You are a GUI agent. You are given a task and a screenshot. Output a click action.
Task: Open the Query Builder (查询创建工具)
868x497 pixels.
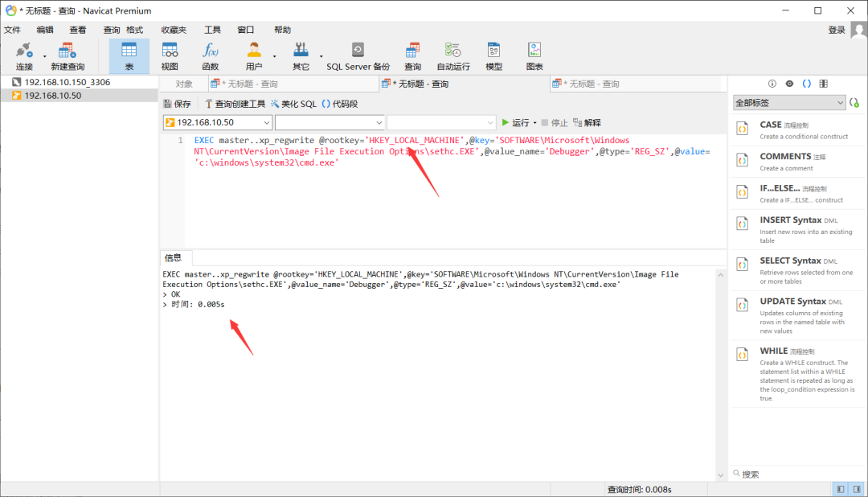coord(235,104)
